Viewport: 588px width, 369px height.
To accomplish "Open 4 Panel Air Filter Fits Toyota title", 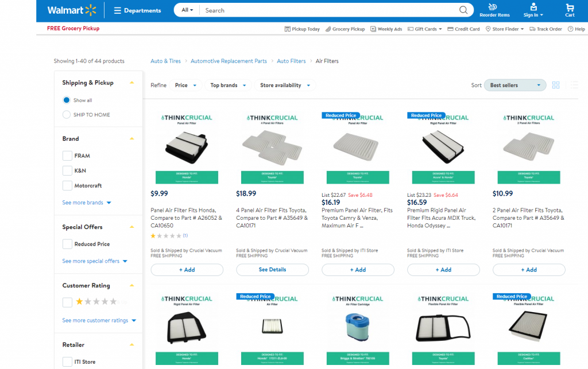I will (272, 218).
